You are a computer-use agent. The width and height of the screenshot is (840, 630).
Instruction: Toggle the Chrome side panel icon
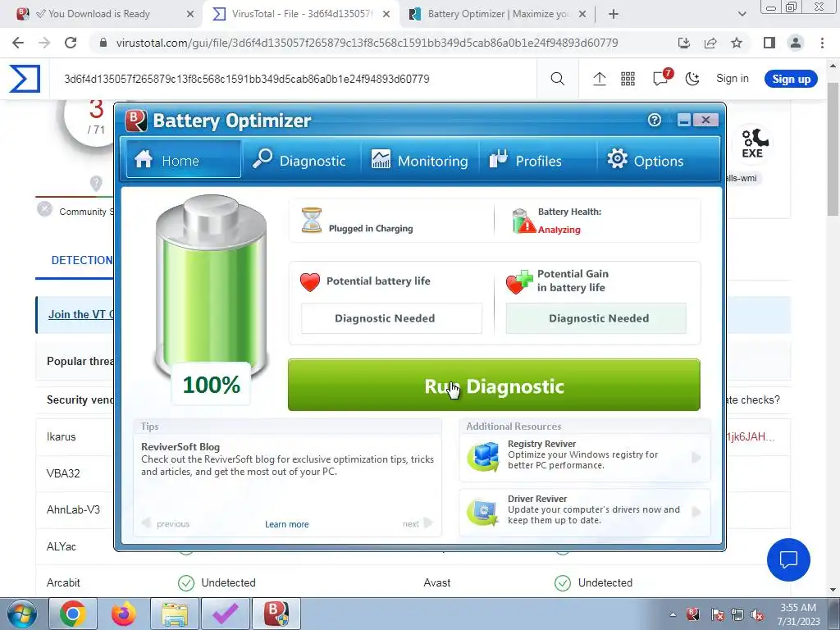coord(769,43)
